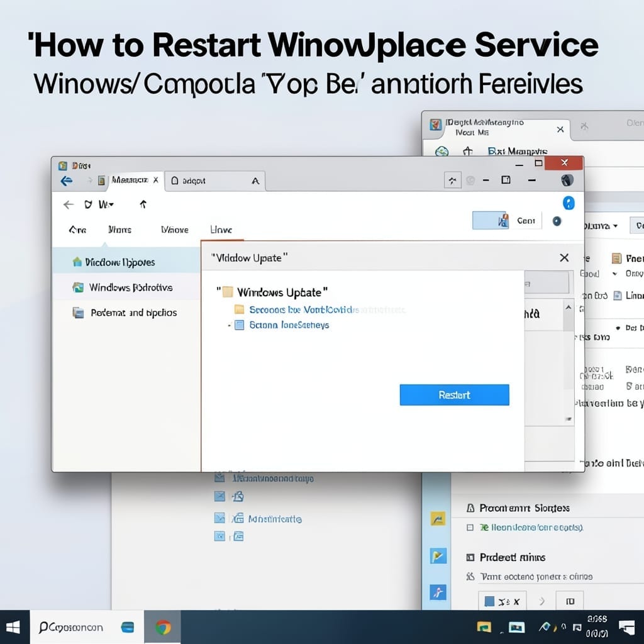Screen dimensions: 644x644
Task: Click the "Prdeet! rtinns" heading
Action: click(x=512, y=557)
